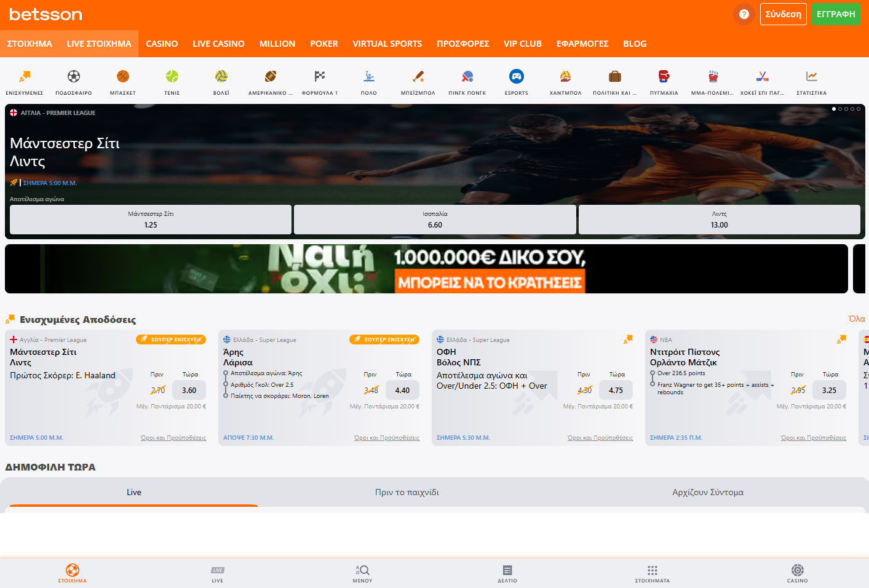Open the LIVE CASINO menu item
This screenshot has width=869, height=588.
218,44
